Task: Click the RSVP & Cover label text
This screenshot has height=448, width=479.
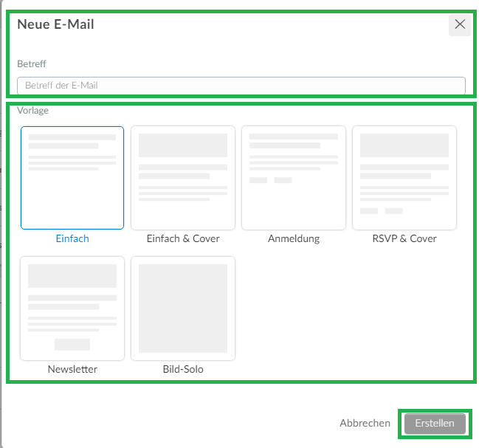Action: [404, 238]
